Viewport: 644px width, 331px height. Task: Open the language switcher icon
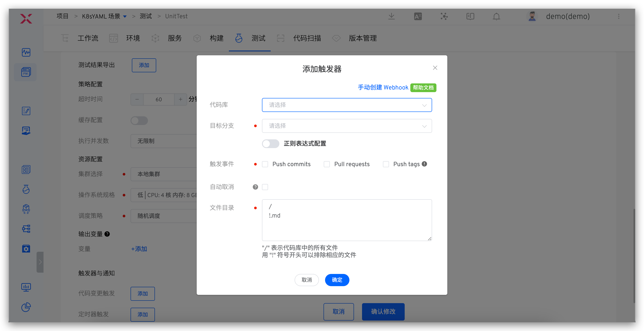(x=418, y=16)
